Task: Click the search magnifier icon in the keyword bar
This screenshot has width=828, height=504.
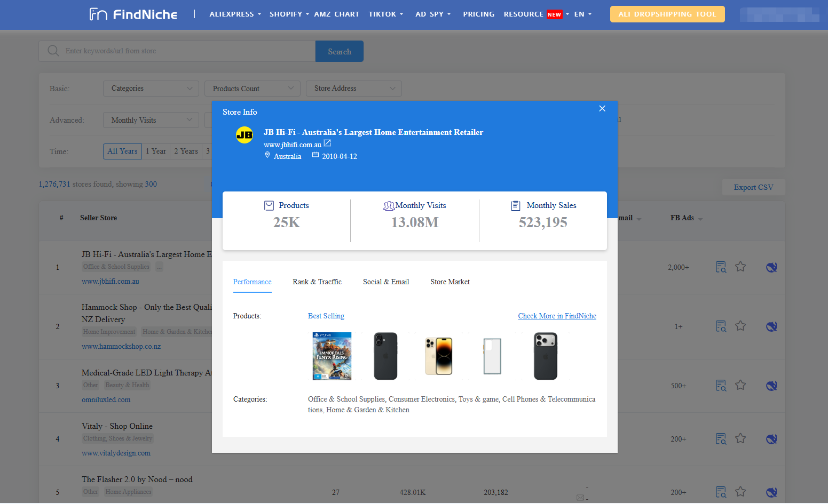Action: [52, 51]
